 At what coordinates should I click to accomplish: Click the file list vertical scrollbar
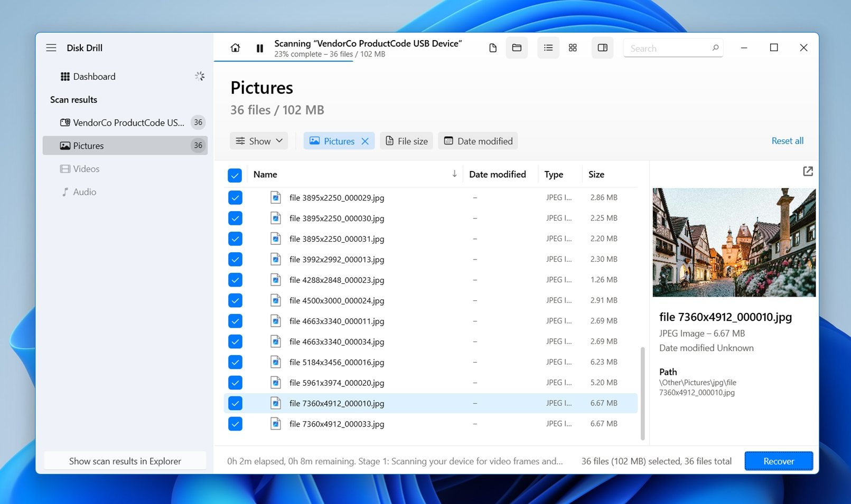[642, 393]
